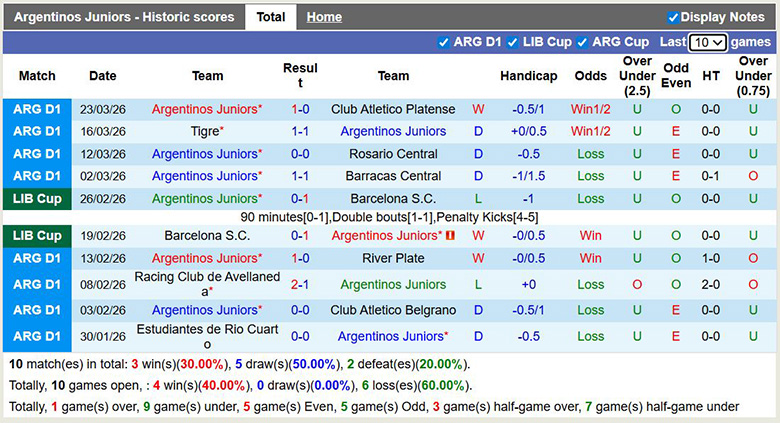Uncheck the LIB Cup filter checkbox

click(512, 42)
